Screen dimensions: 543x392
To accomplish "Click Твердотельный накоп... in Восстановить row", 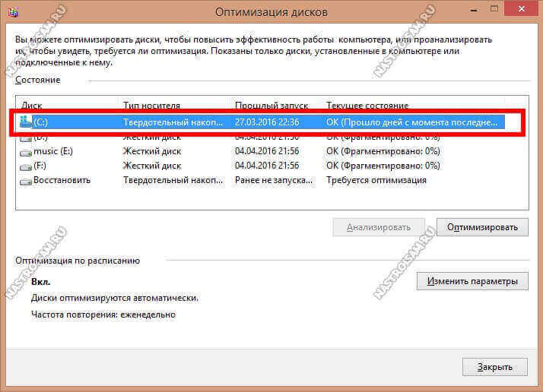I will pyautogui.click(x=173, y=180).
